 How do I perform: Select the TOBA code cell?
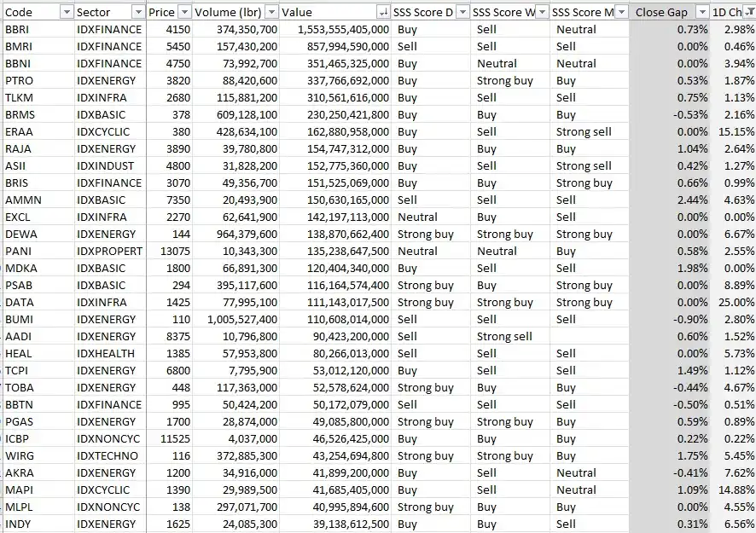point(38,387)
